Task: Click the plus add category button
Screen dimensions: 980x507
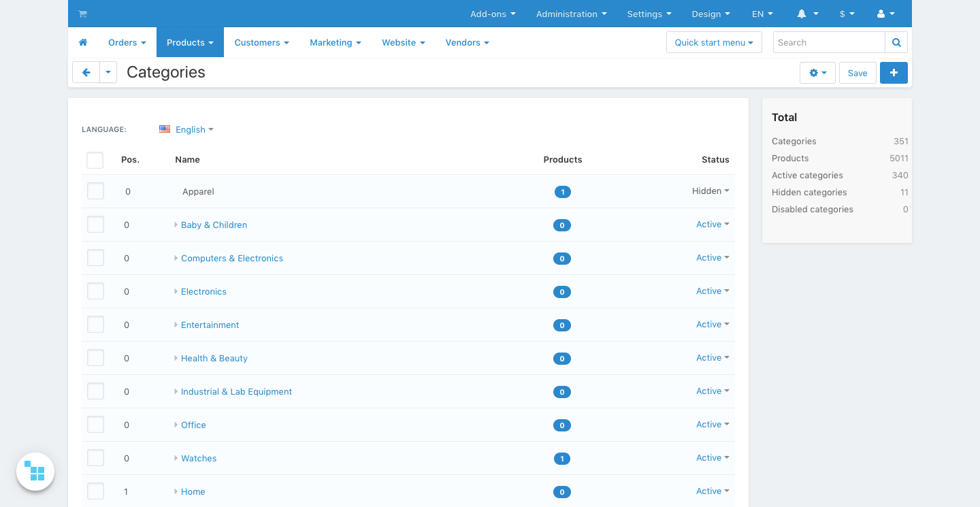Action: coord(894,73)
